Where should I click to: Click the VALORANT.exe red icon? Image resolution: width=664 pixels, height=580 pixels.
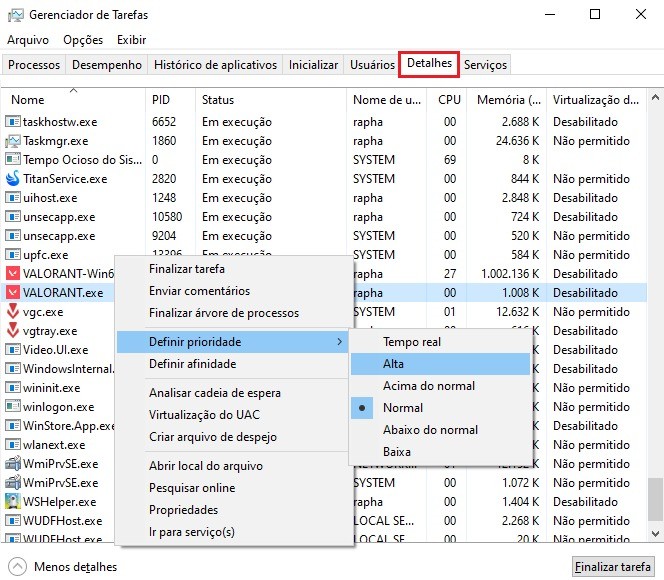click(13, 293)
